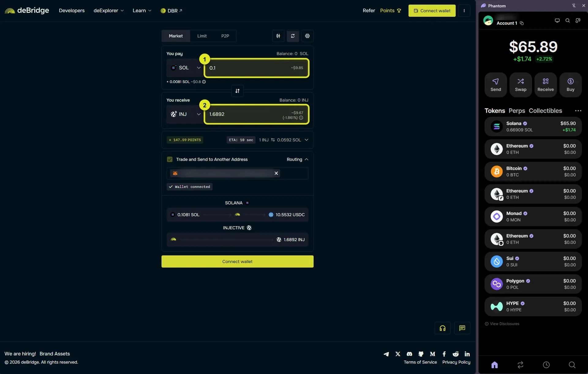Open deBridge GitHub link
Viewport: 588px width, 374px height.
[x=421, y=354]
